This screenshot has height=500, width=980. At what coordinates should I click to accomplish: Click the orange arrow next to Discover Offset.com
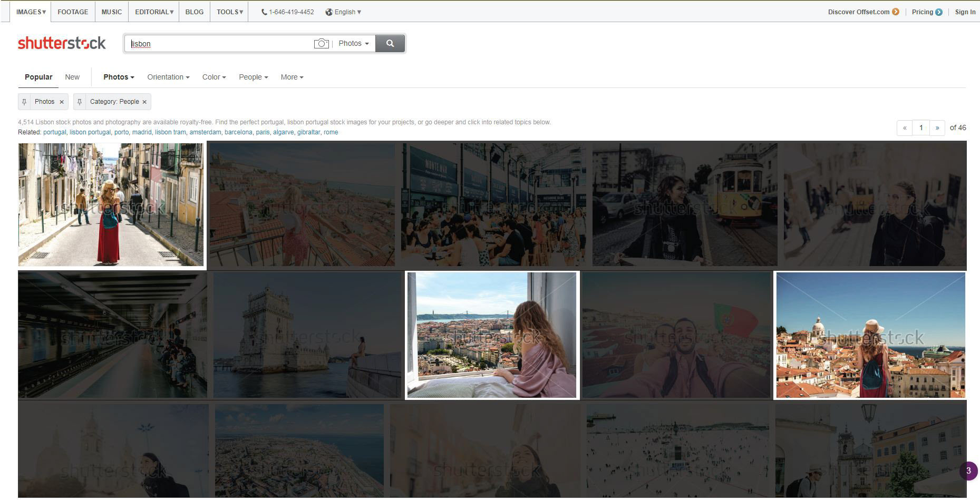(896, 12)
